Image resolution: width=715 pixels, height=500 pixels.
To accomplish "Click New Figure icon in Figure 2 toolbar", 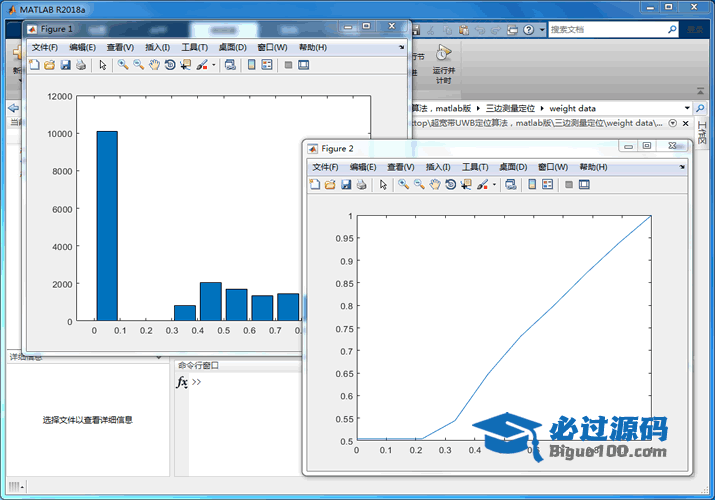I will [x=315, y=185].
